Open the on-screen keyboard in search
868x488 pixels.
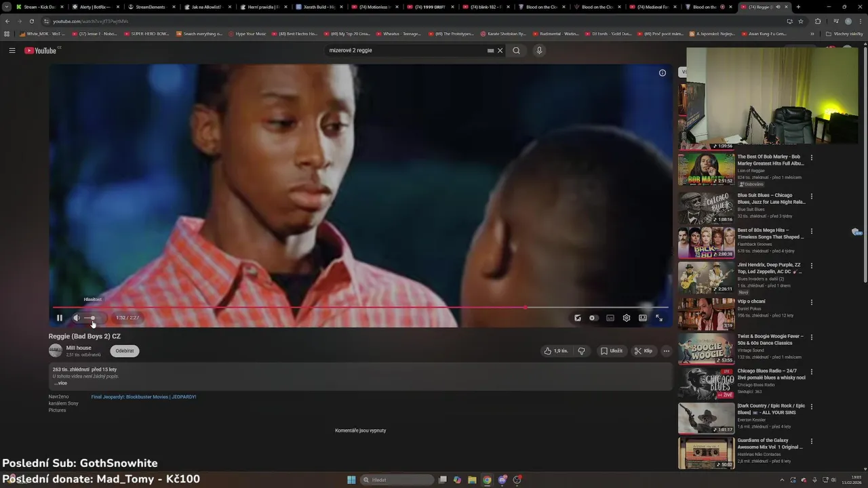point(490,50)
